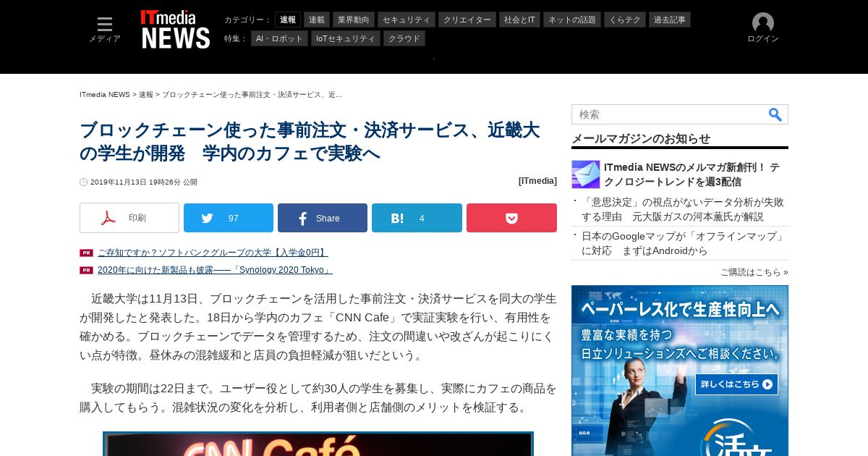Open 日本のGoogleマップ offline map article
This screenshot has height=456, width=868.
(x=684, y=243)
